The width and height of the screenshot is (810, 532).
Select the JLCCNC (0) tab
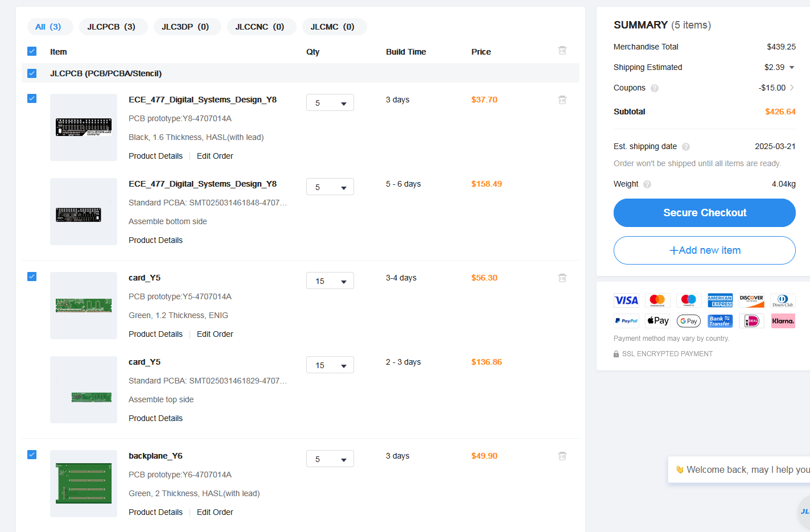[260, 27]
